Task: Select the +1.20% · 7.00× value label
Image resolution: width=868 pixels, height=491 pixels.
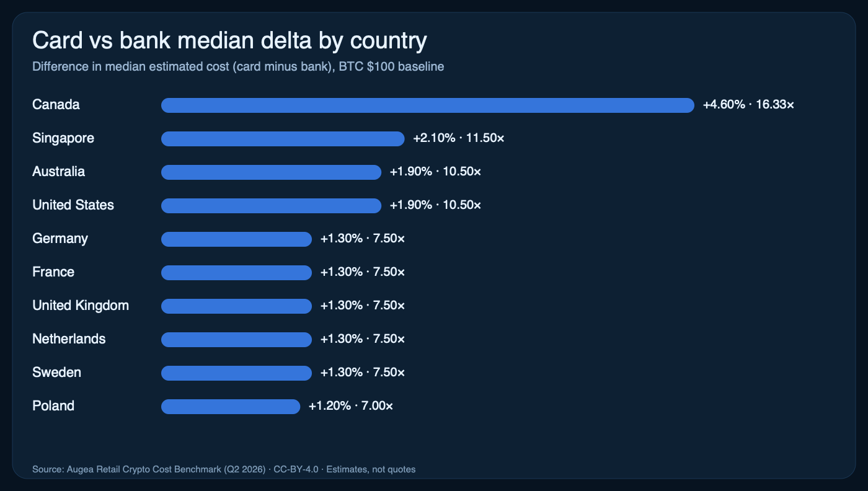Action: pos(351,406)
